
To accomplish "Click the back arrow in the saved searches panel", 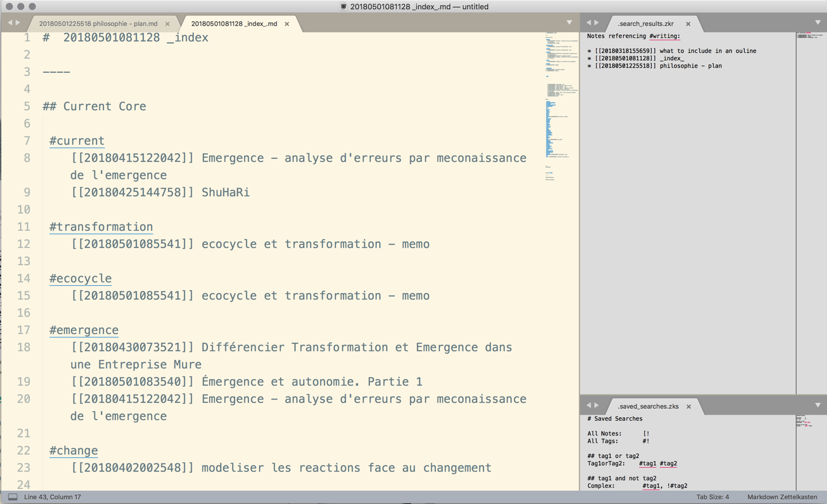I will tap(588, 406).
